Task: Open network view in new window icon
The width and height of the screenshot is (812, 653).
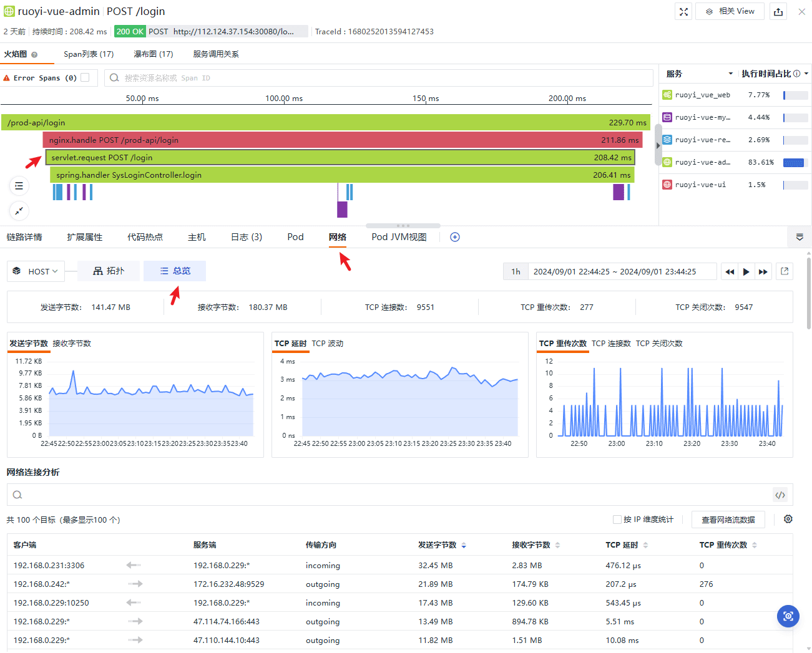Action: point(785,271)
